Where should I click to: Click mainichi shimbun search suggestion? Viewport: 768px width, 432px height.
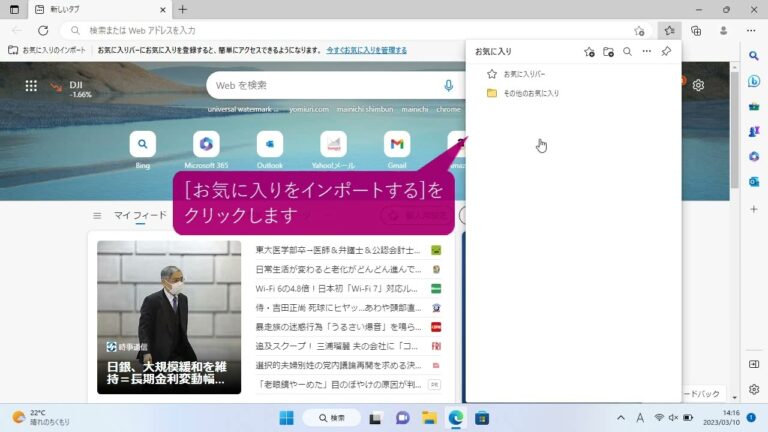pos(365,109)
